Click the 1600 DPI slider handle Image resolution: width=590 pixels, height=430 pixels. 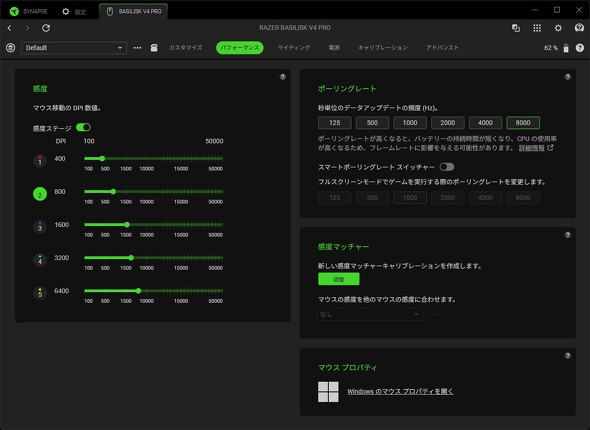[x=127, y=225]
